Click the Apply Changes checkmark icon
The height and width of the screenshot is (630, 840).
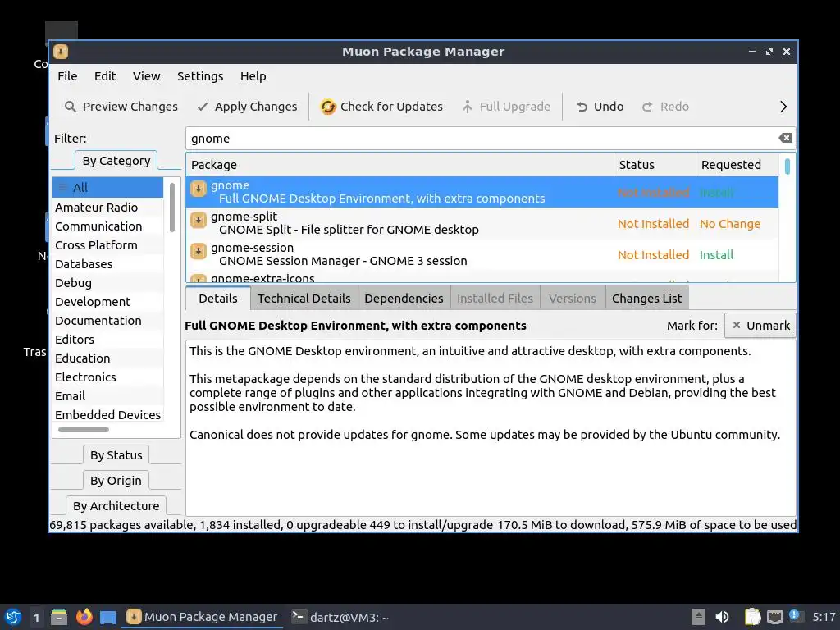[x=202, y=107]
